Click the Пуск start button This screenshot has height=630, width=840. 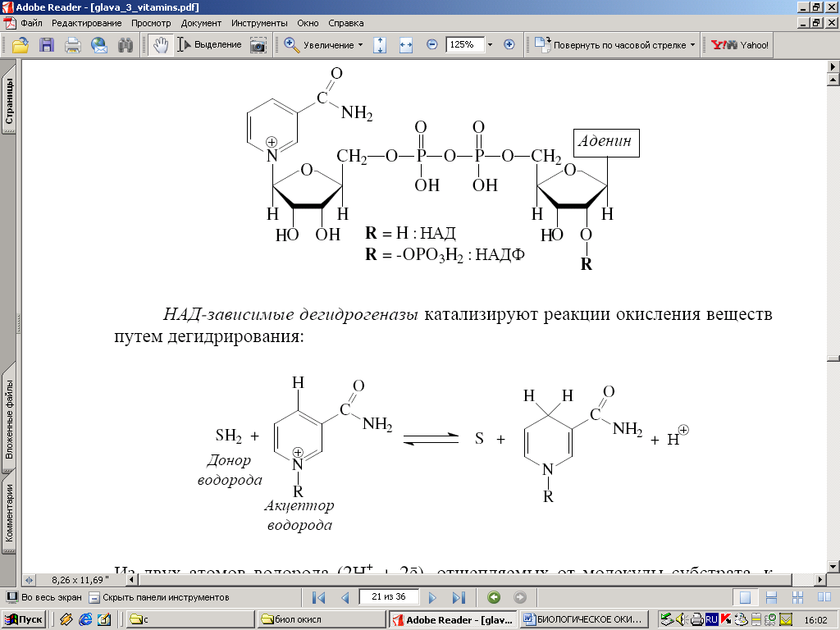click(x=24, y=619)
